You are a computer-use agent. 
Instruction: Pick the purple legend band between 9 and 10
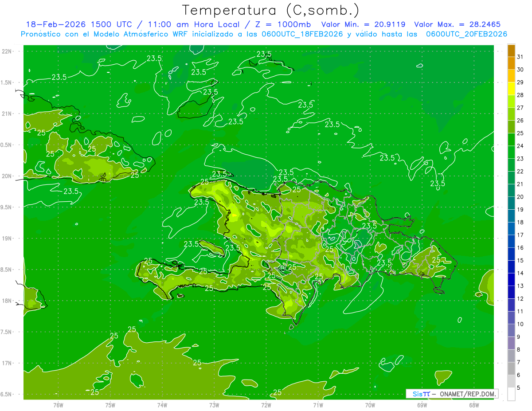[511, 330]
